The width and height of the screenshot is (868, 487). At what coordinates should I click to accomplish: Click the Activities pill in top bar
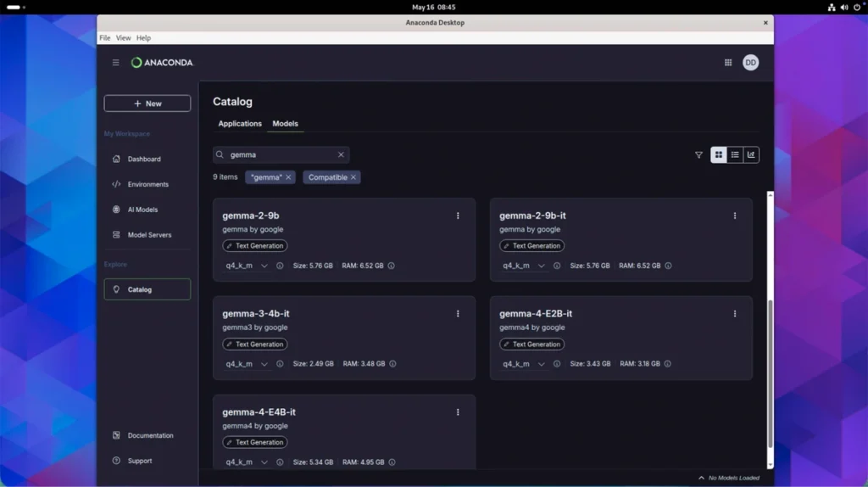15,7
